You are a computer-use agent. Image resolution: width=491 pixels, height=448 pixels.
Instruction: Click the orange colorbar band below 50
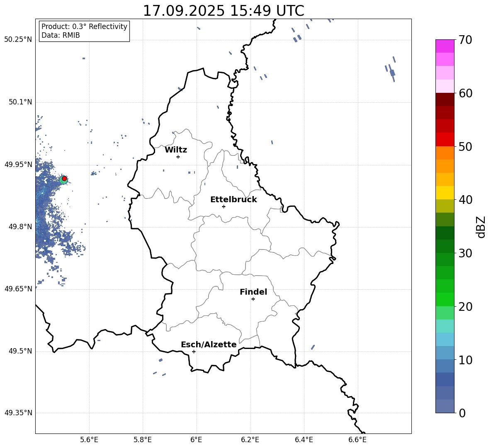tap(445, 153)
